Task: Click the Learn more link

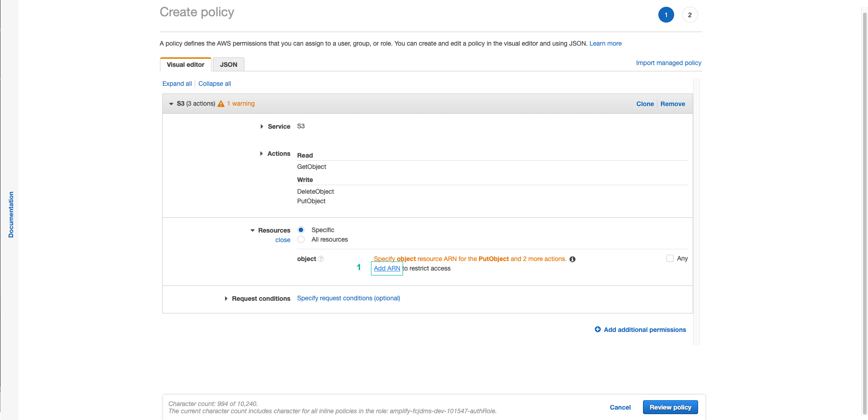Action: tap(605, 43)
